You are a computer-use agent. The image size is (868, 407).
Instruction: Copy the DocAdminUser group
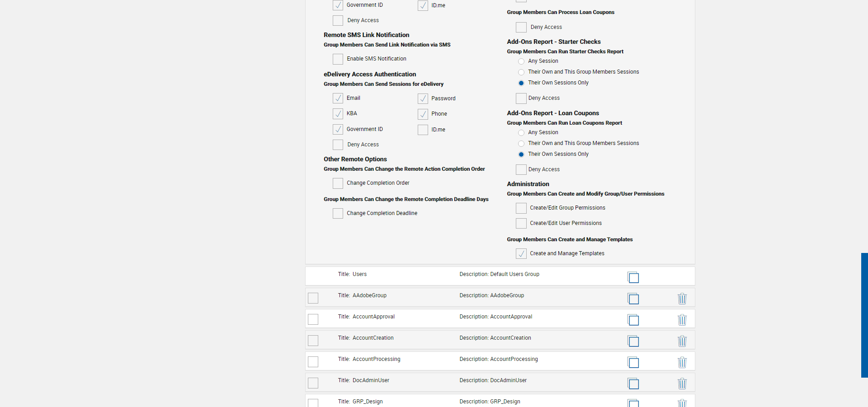click(633, 384)
